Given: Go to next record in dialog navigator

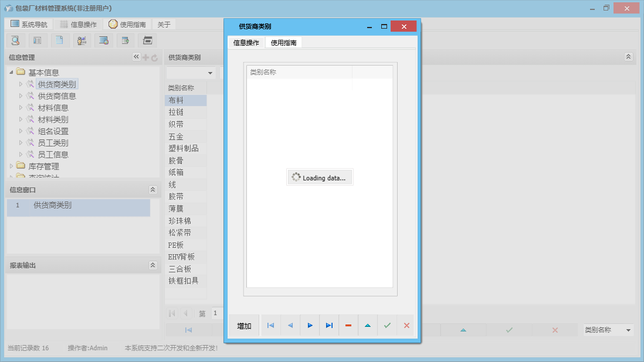Looking at the screenshot, I should (310, 326).
